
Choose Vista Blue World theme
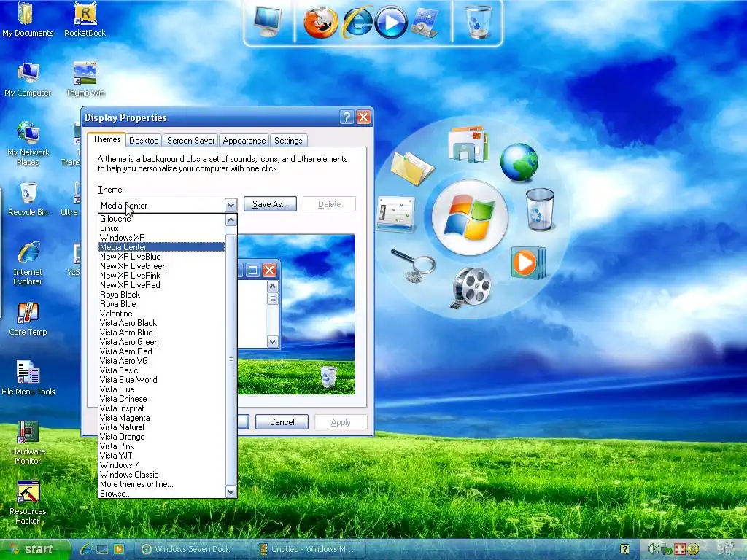pyautogui.click(x=161, y=380)
